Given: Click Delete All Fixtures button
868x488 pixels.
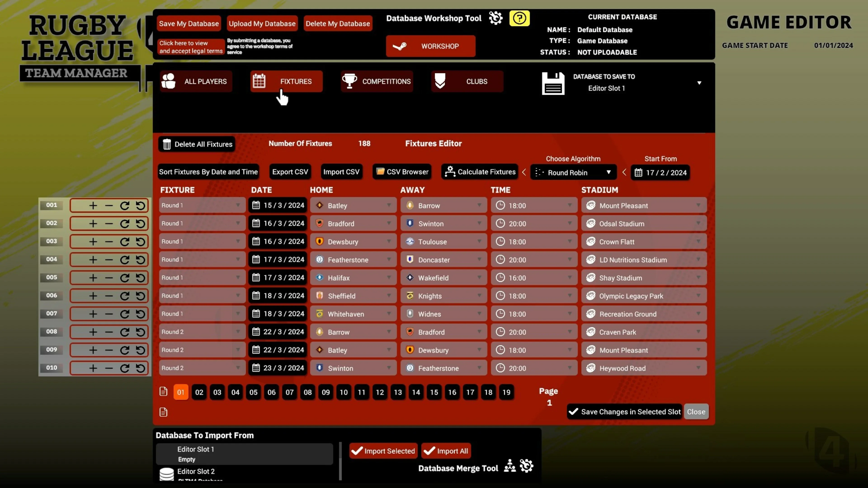Looking at the screenshot, I should 197,144.
